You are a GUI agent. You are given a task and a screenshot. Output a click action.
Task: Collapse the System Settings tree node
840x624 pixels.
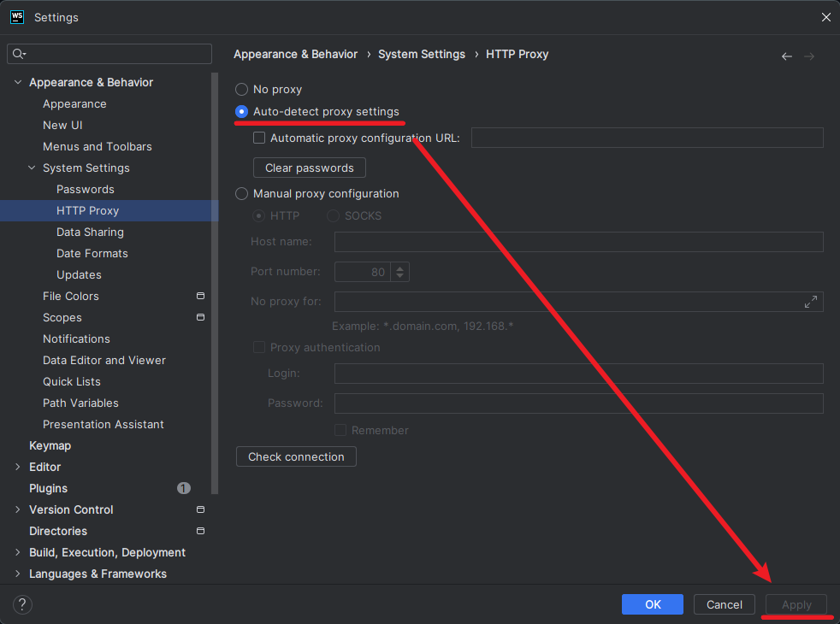pyautogui.click(x=32, y=168)
